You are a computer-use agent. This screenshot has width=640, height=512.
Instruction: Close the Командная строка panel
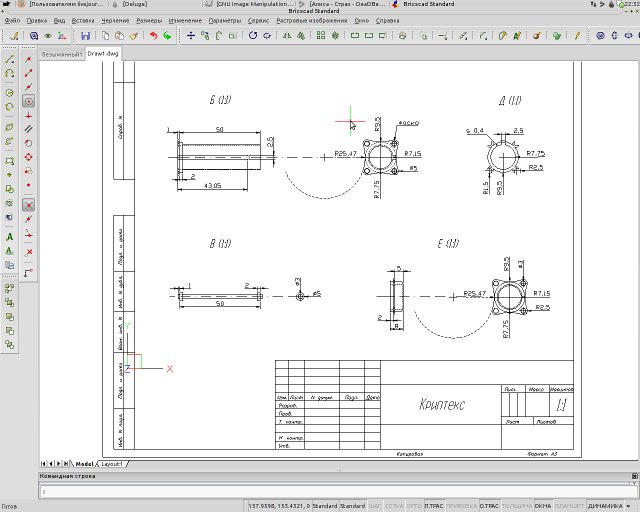[635, 476]
